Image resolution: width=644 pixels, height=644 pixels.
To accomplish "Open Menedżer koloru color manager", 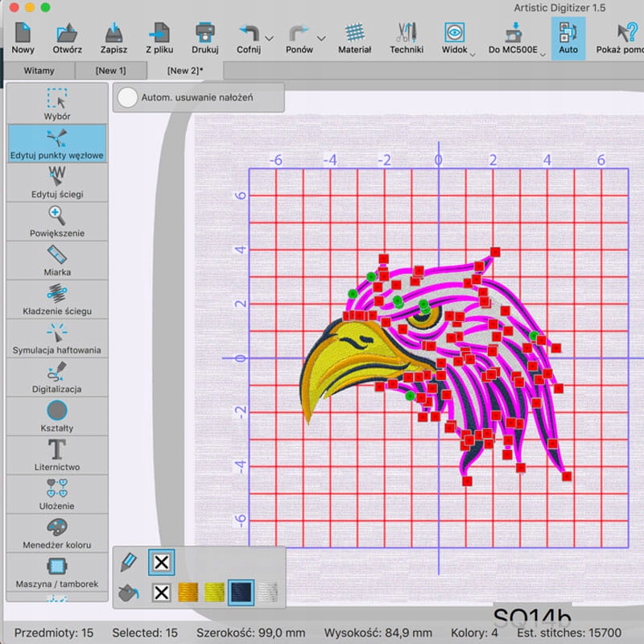I will point(57,533).
